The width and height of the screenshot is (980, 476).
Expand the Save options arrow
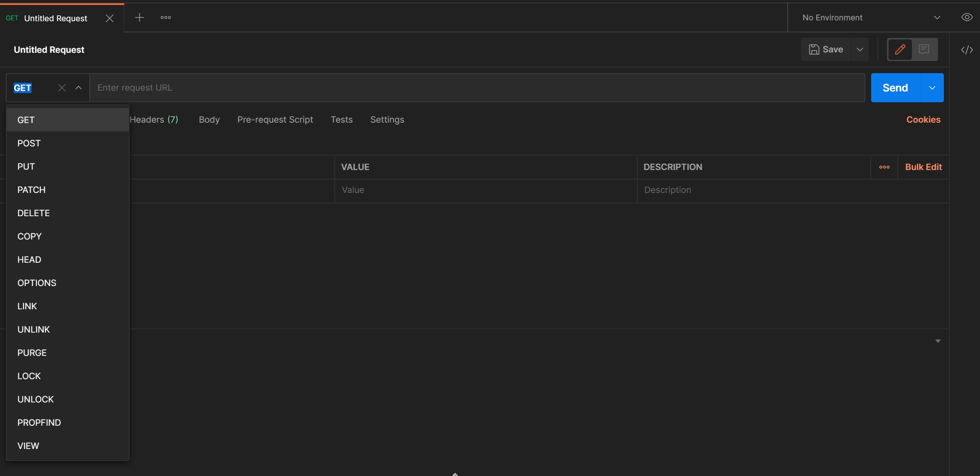pos(860,49)
